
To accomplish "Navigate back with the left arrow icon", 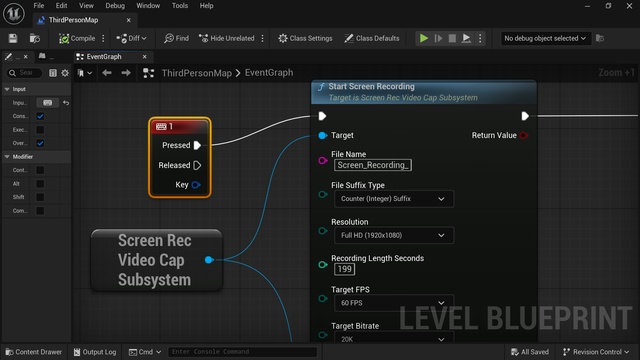I will point(107,73).
